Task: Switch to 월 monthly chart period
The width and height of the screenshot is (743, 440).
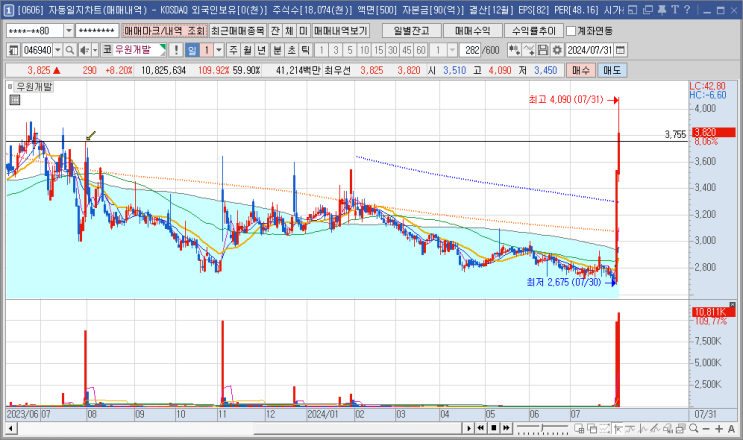Action: click(247, 50)
